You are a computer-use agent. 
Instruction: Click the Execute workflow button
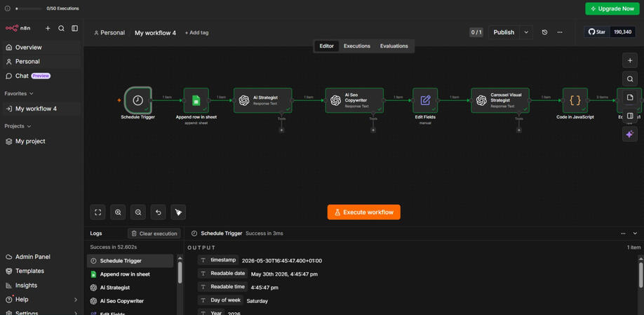(364, 213)
